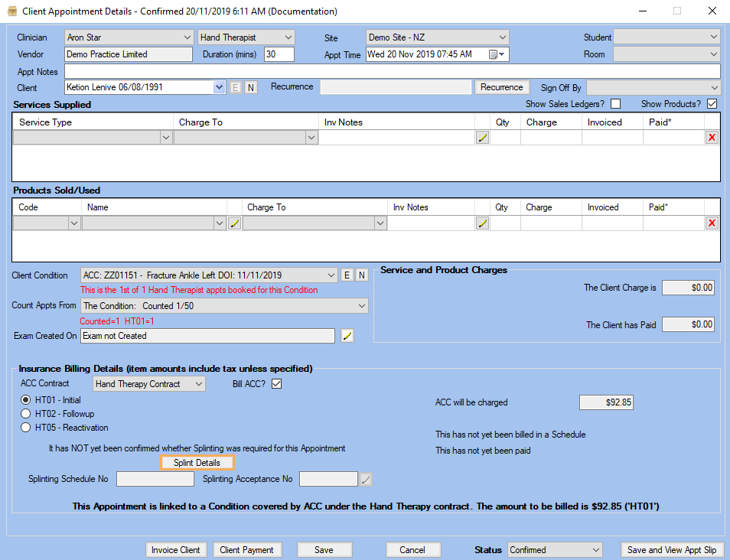The width and height of the screenshot is (730, 560).
Task: Click into the Appt Notes text field
Action: [392, 71]
